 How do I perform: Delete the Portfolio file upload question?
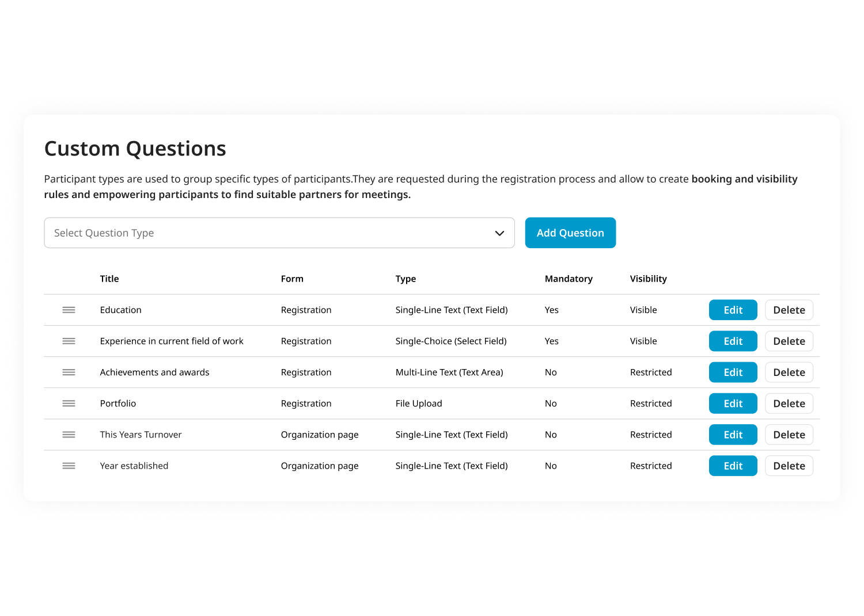point(789,403)
